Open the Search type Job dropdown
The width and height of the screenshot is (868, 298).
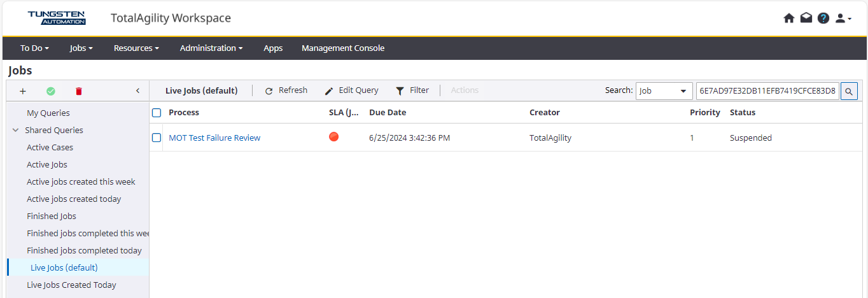pyautogui.click(x=664, y=91)
